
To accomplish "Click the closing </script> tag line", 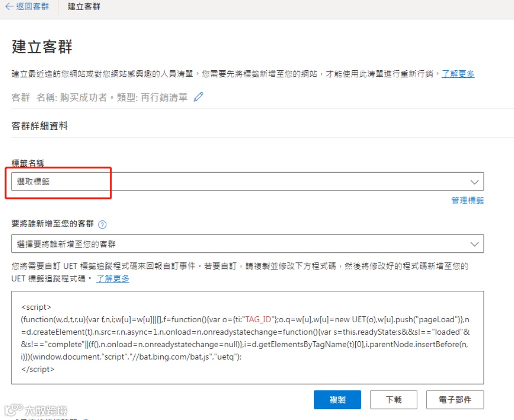I will pyautogui.click(x=38, y=369).
